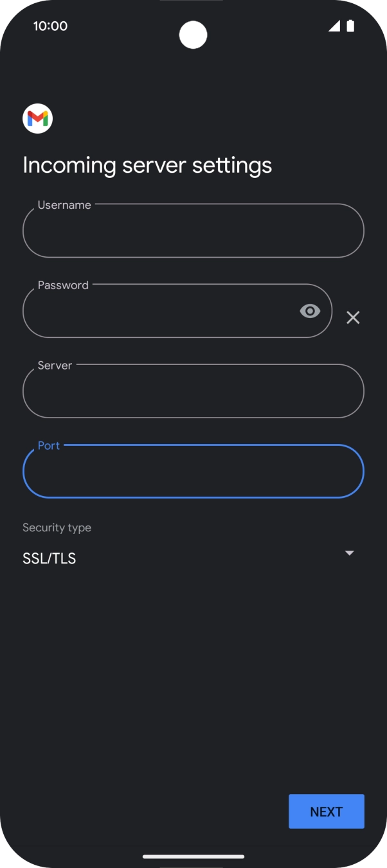The height and width of the screenshot is (868, 387).
Task: Click the Gmail logo icon
Action: [37, 118]
